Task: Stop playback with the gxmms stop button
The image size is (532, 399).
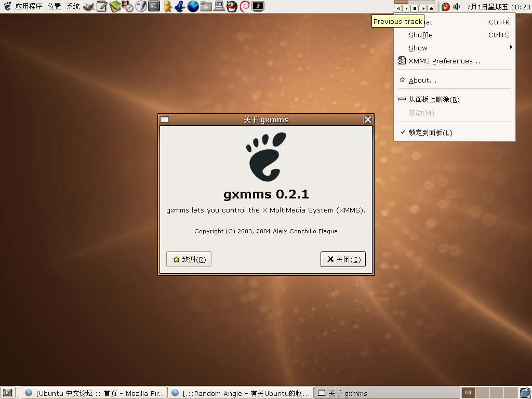Action: [x=415, y=8]
